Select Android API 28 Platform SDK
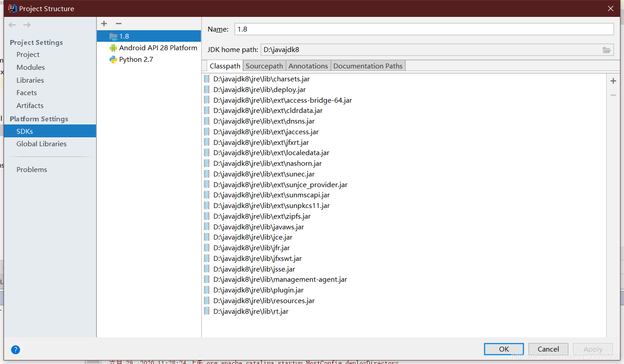Screen dimensions: 624x364 point(149,48)
